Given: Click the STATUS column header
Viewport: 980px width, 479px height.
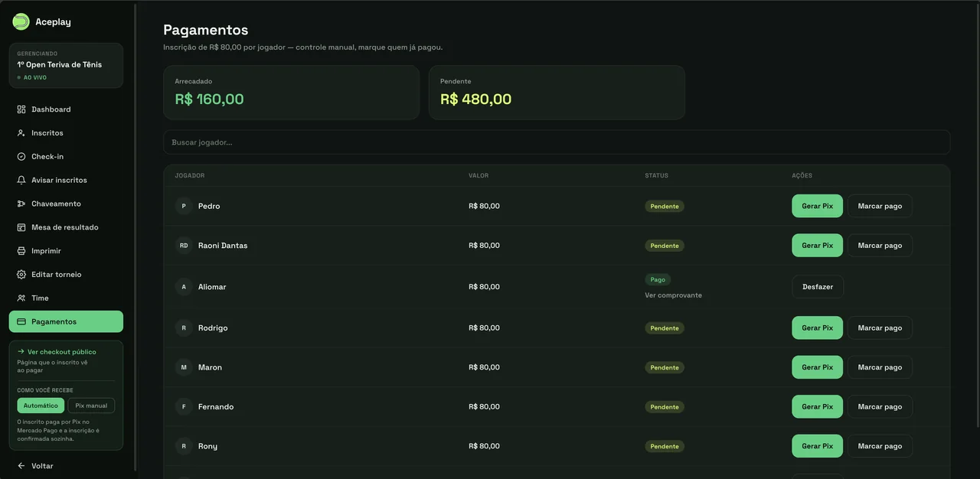Looking at the screenshot, I should click(x=656, y=176).
